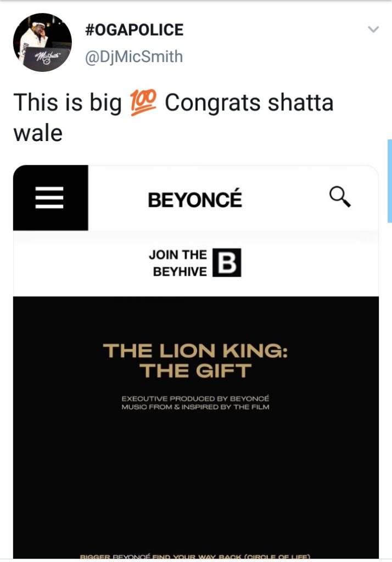Image resolution: width=392 pixels, height=562 pixels.
Task: Click the word 'wale' in tweet
Action: click(38, 133)
